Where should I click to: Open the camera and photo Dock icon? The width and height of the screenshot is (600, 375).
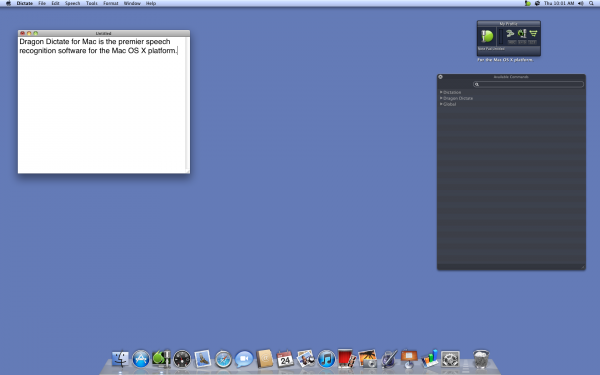click(x=368, y=359)
